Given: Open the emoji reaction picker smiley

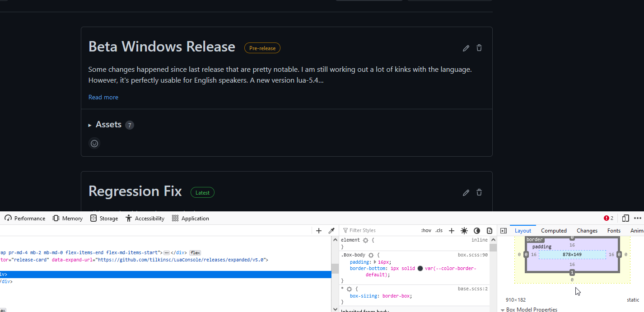Looking at the screenshot, I should point(94,144).
